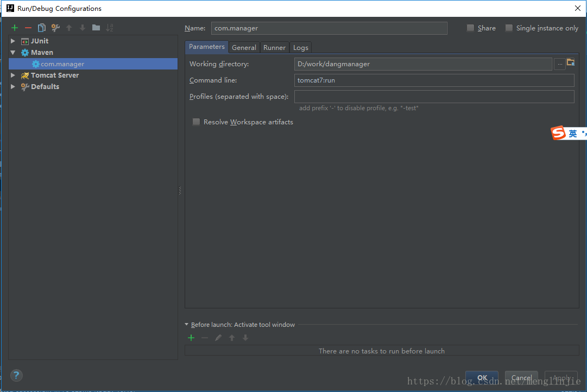Viewport: 587px width, 392px height.
Task: Click the JUnit configuration type icon
Action: [x=25, y=41]
